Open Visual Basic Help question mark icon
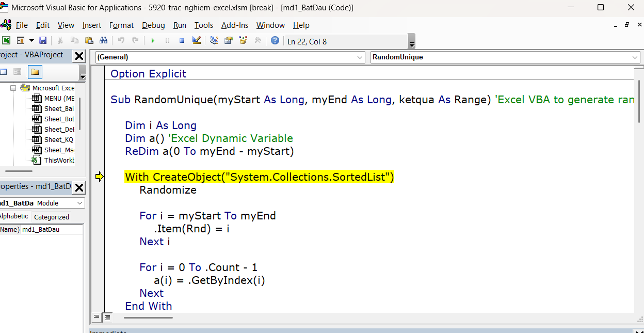The height and width of the screenshot is (333, 644). pos(275,40)
